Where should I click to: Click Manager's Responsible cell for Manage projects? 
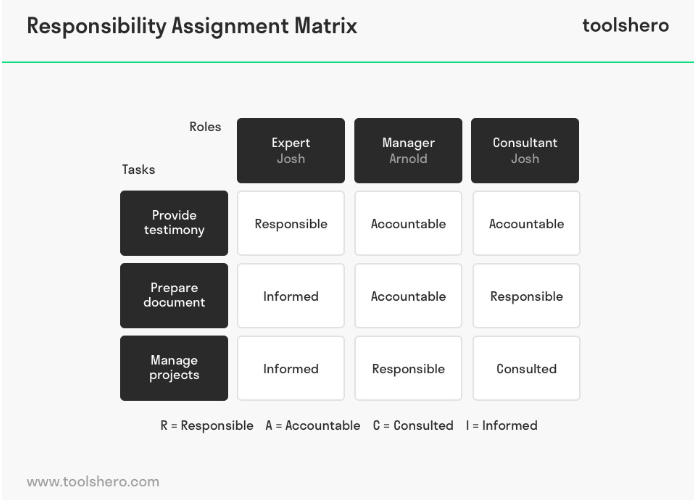coord(408,369)
